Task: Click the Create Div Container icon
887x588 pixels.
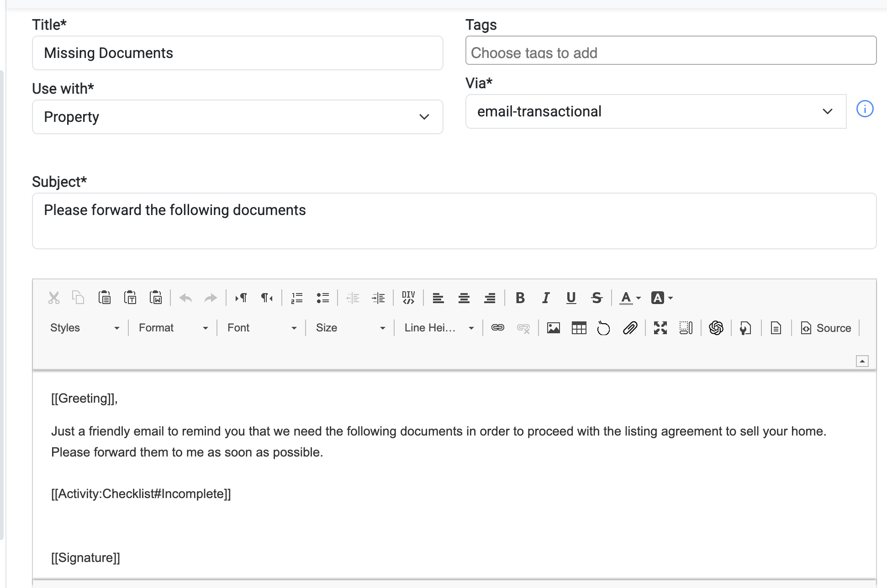Action: click(x=408, y=298)
